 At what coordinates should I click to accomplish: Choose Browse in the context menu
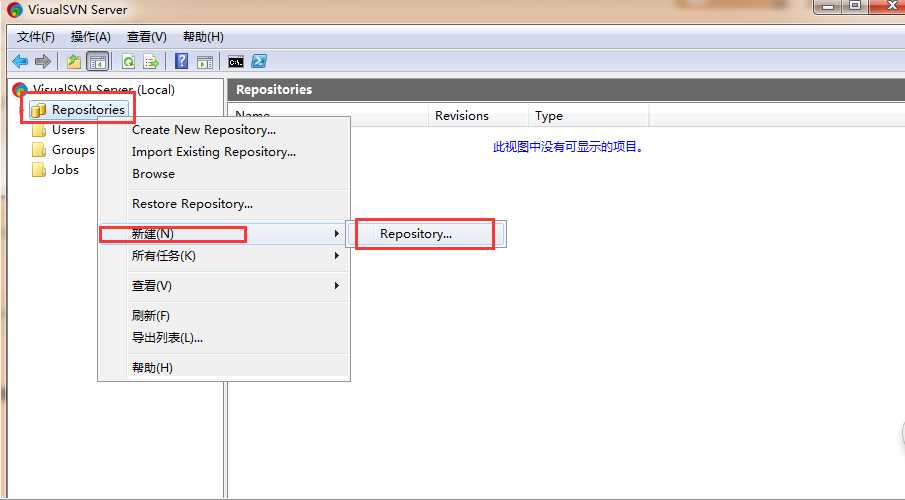pyautogui.click(x=224, y=174)
